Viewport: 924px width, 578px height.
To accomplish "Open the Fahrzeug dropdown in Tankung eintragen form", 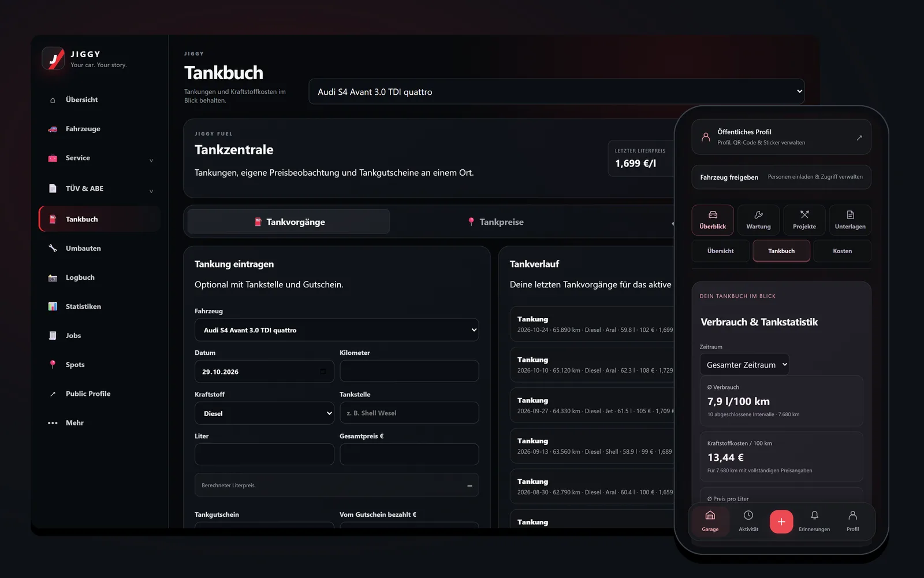I will pyautogui.click(x=337, y=330).
